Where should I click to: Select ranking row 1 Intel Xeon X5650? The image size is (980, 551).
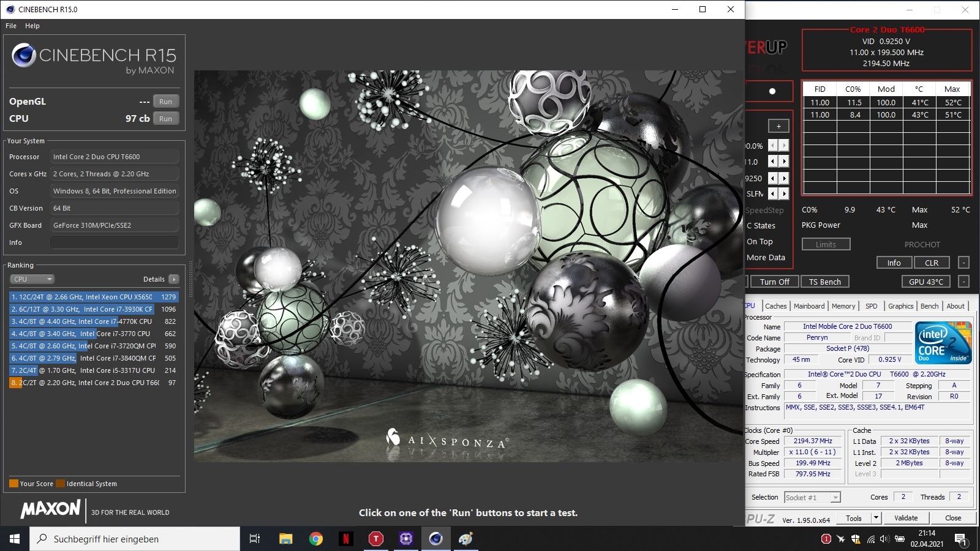coord(94,297)
